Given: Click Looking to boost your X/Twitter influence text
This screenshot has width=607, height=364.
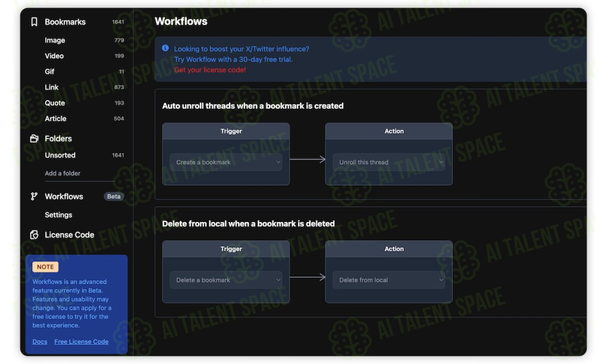Looking at the screenshot, I should (242, 49).
